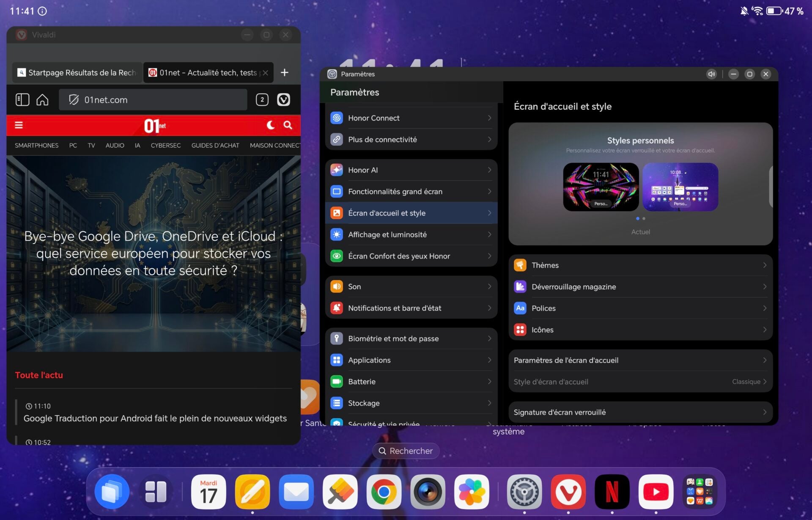The image size is (812, 520).
Task: Select CYBERSEC in the 01net navigation
Action: (x=165, y=146)
